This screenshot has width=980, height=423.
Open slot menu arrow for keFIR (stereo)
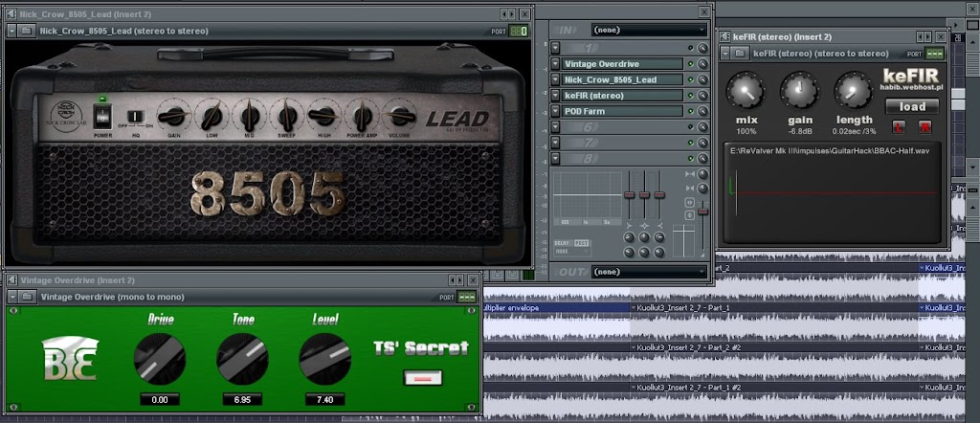click(x=555, y=96)
